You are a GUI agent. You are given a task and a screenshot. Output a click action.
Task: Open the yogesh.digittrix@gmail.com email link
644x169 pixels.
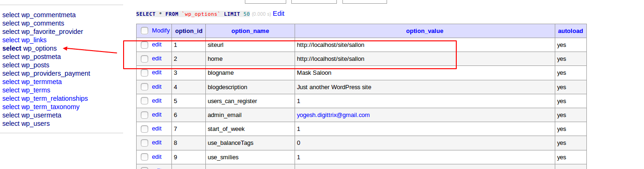pyautogui.click(x=333, y=115)
